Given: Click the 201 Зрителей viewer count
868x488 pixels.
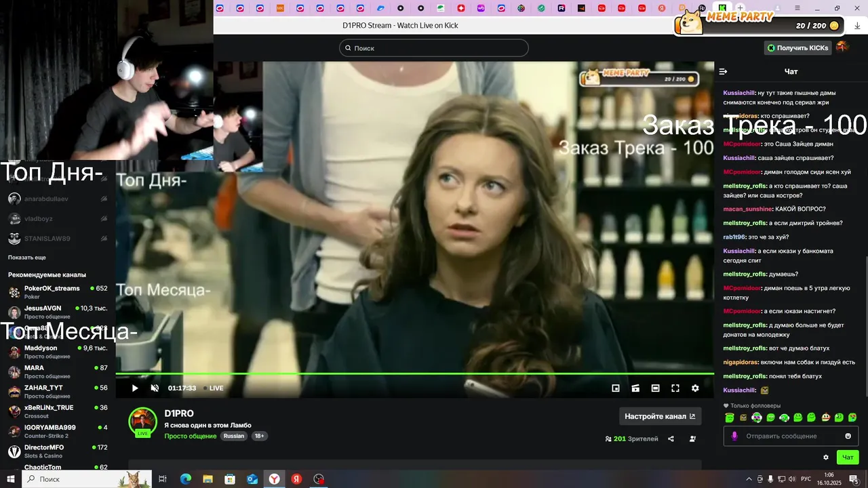Looking at the screenshot, I should click(631, 439).
